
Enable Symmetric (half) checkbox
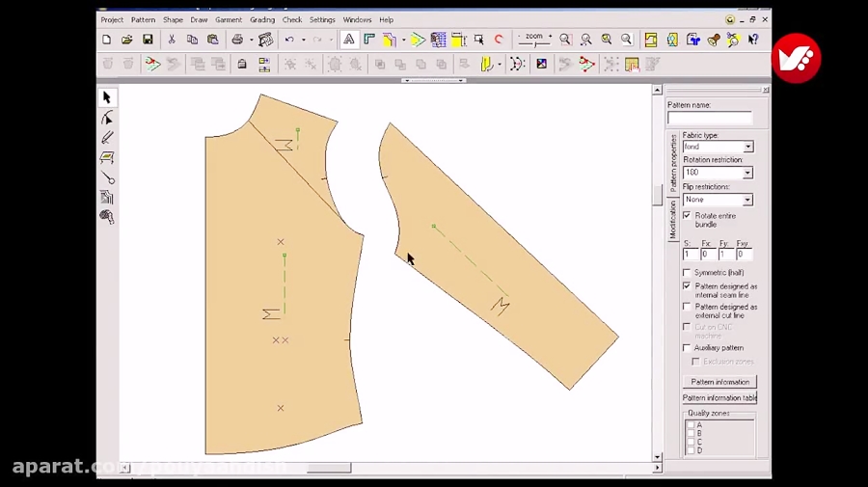687,272
